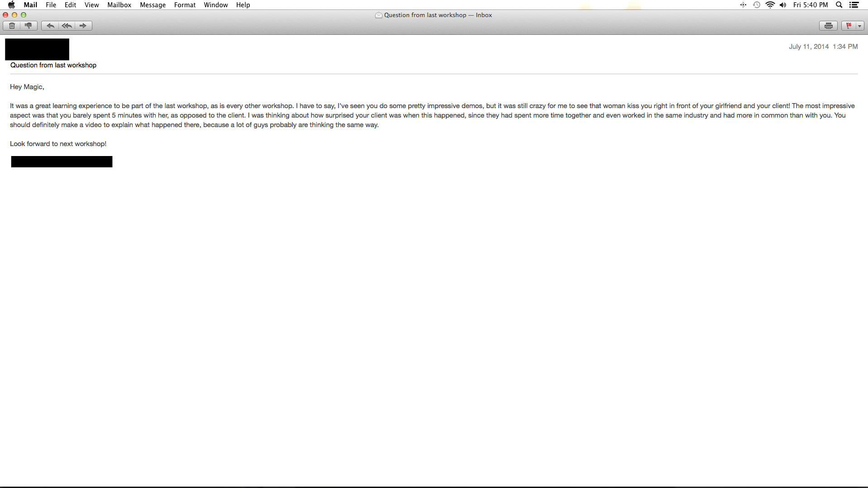Open the Message menu
The width and height of the screenshot is (868, 488).
[x=153, y=5]
